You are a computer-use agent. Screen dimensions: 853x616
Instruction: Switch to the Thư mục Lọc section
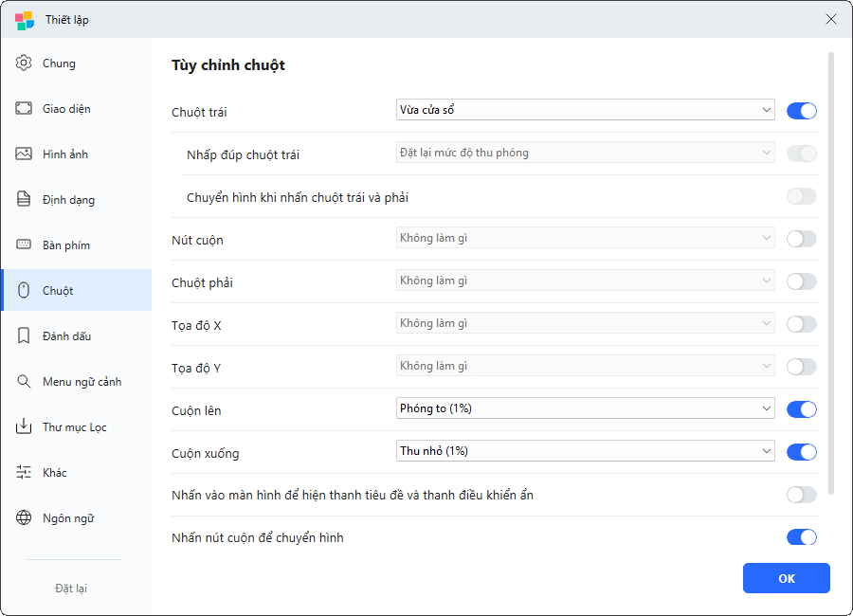point(74,427)
